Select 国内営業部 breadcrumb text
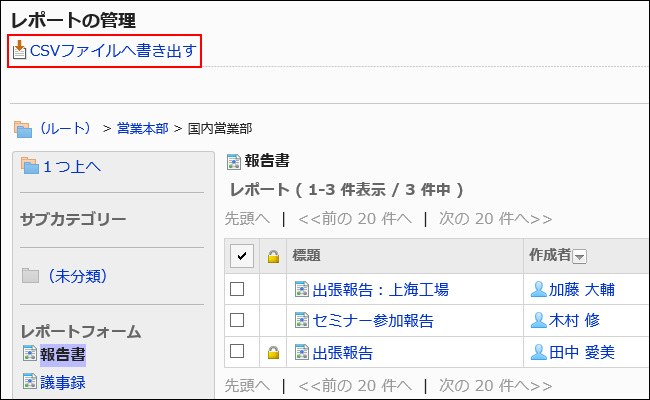 (x=220, y=128)
